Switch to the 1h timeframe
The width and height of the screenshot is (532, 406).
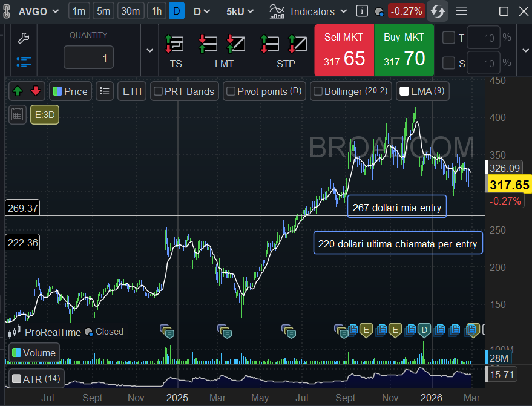pyautogui.click(x=157, y=11)
